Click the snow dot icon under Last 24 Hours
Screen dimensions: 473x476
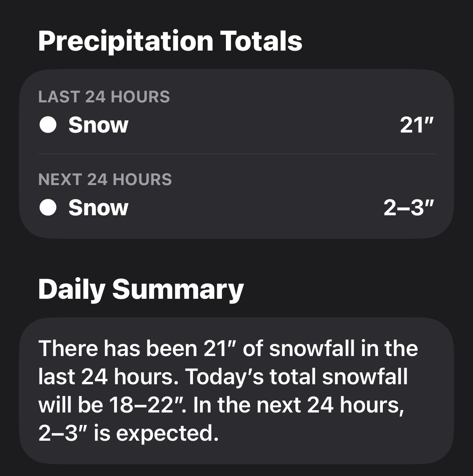coord(48,125)
